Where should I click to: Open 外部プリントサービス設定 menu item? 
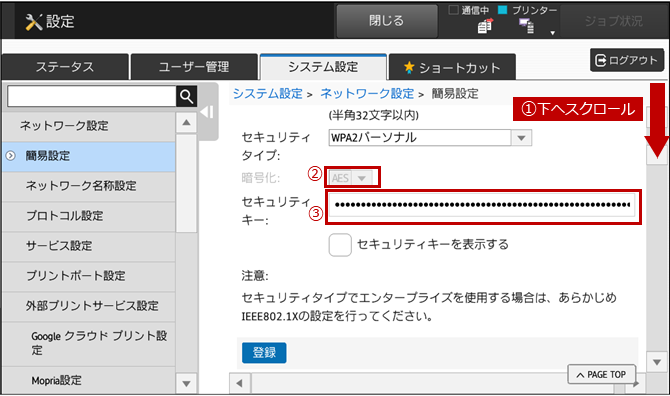point(88,306)
